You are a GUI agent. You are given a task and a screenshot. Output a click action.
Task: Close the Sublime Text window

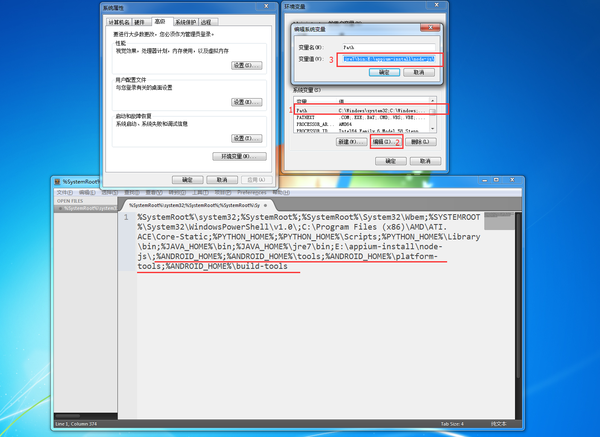click(x=512, y=180)
